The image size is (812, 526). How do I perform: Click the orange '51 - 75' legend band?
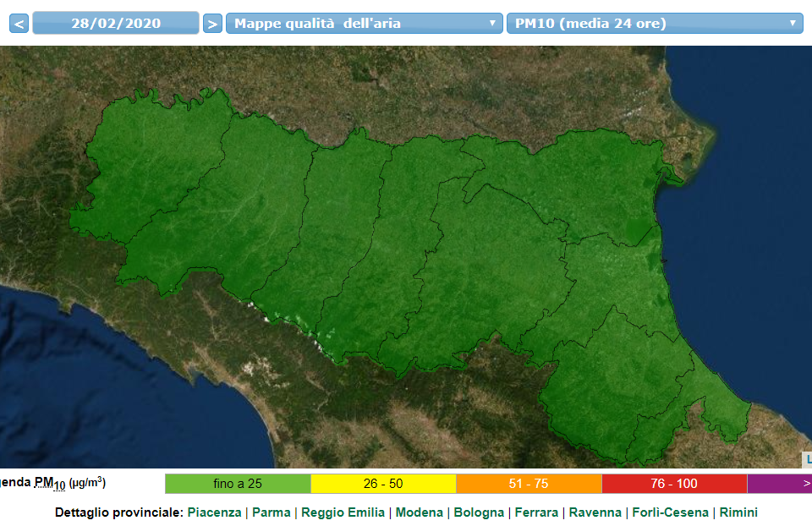pos(529,484)
